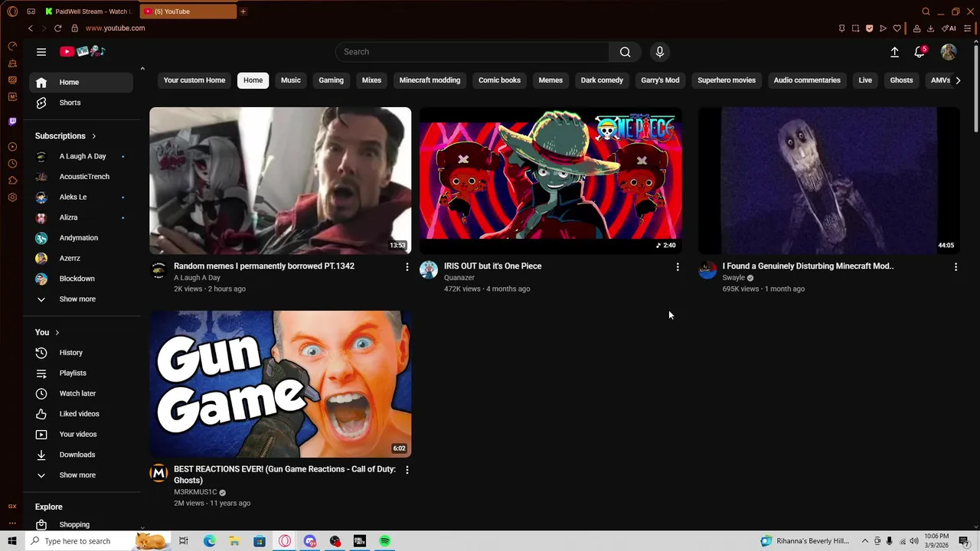Click the Opera snapshot capture icon
Viewport: 980px width, 551px height.
[x=855, y=28]
